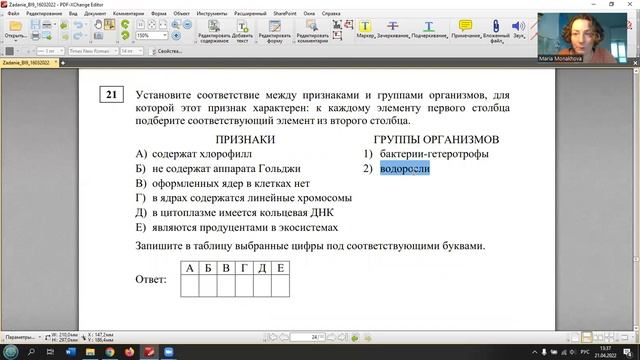
Task: Select the Strikeout text tool
Action: [x=393, y=29]
